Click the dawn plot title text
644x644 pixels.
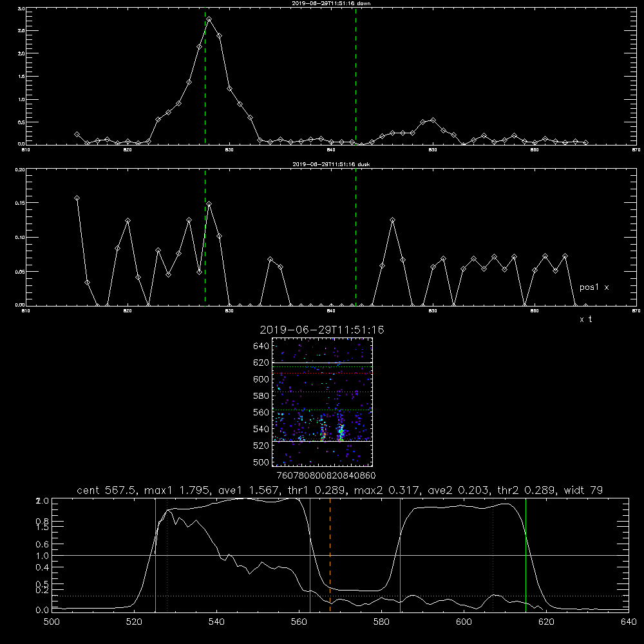pos(331,3)
